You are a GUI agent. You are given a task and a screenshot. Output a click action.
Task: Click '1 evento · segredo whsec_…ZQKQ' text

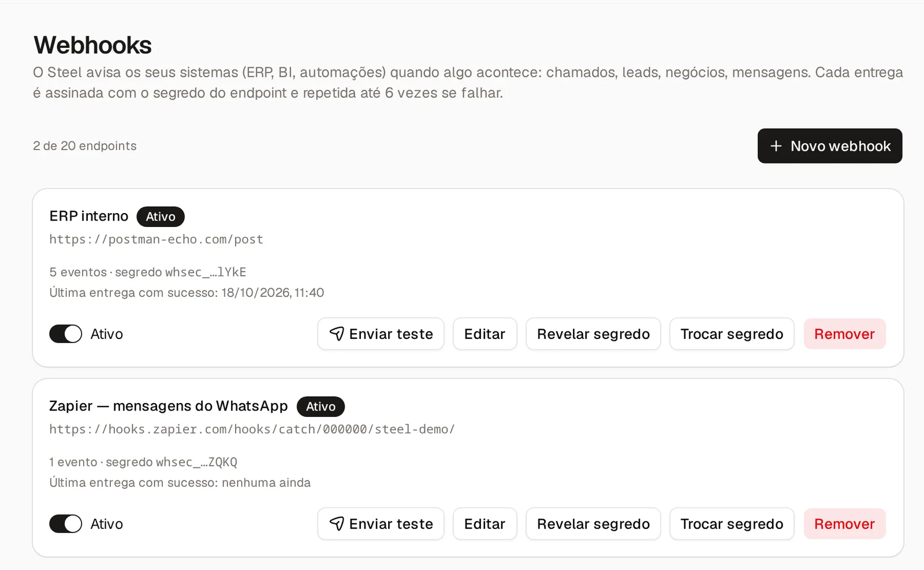tap(143, 462)
